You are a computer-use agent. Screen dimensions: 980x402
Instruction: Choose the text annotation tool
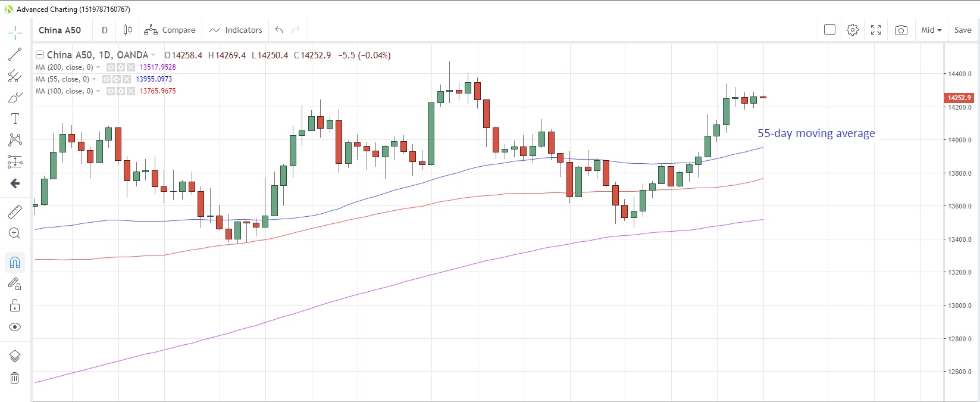(x=15, y=119)
